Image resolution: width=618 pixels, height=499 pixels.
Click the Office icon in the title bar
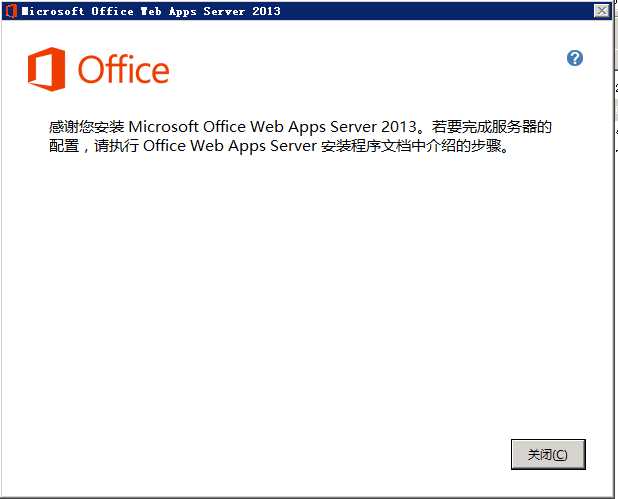coord(11,11)
